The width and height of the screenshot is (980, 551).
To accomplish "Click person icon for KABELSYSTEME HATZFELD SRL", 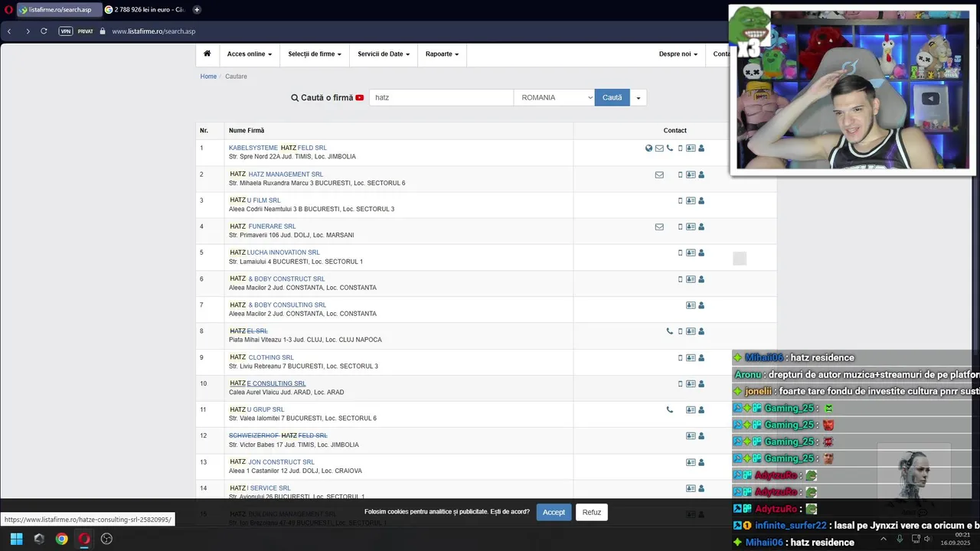I will pyautogui.click(x=701, y=148).
